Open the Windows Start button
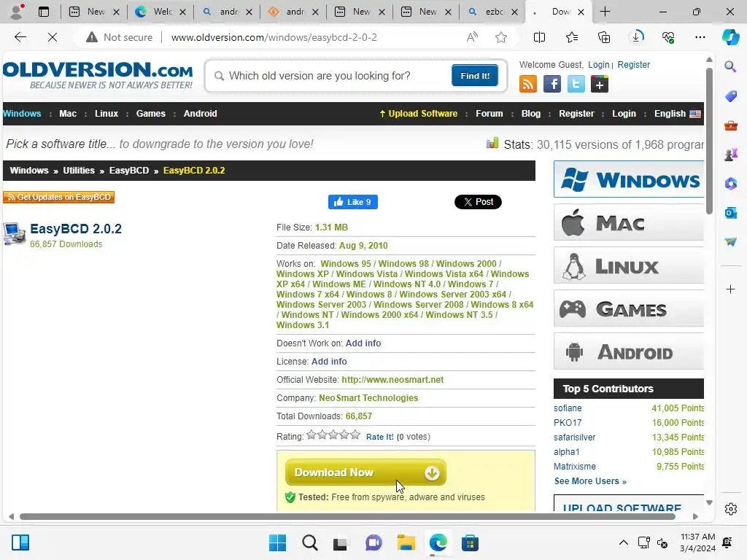 (x=278, y=542)
